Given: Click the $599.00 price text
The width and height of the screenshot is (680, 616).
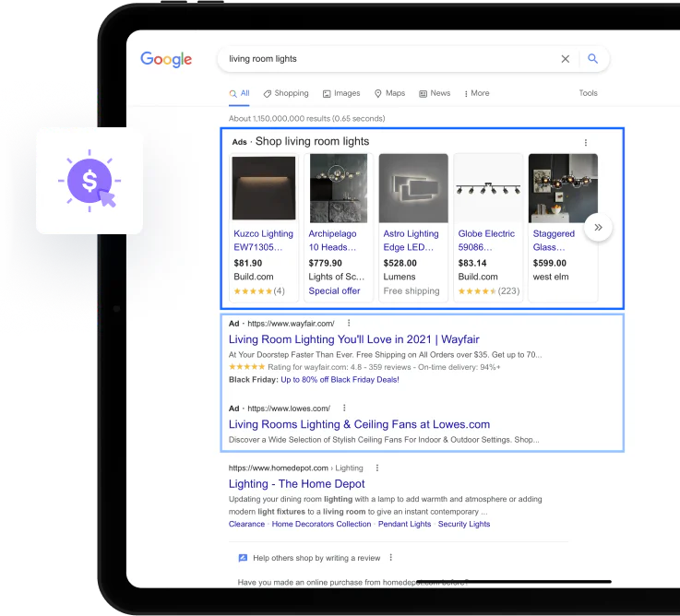Looking at the screenshot, I should (550, 263).
